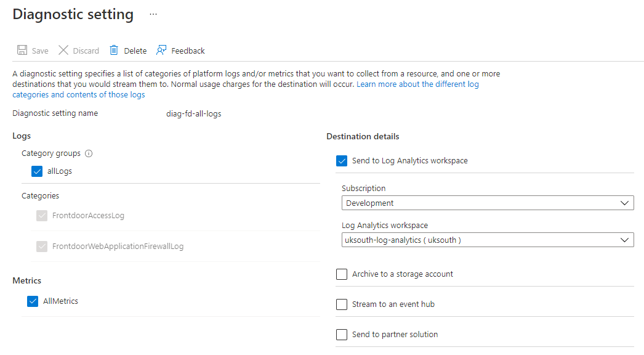Viewport: 644px width, 355px height.
Task: Uncheck Send to Log Analytics workspace
Action: [342, 160]
